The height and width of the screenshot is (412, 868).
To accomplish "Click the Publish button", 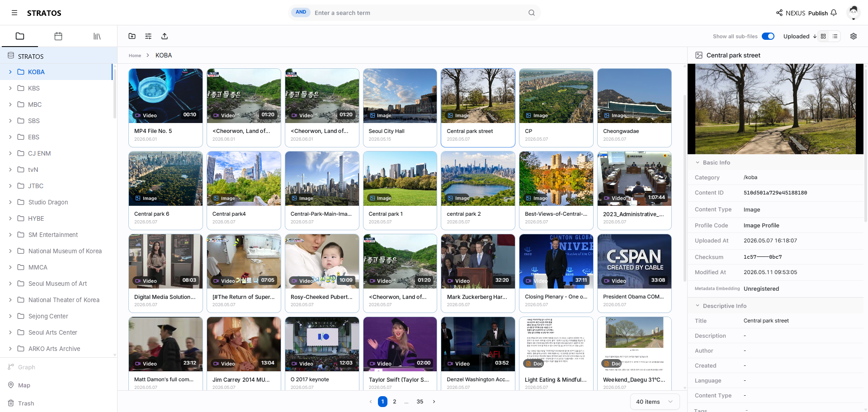I will click(x=818, y=13).
